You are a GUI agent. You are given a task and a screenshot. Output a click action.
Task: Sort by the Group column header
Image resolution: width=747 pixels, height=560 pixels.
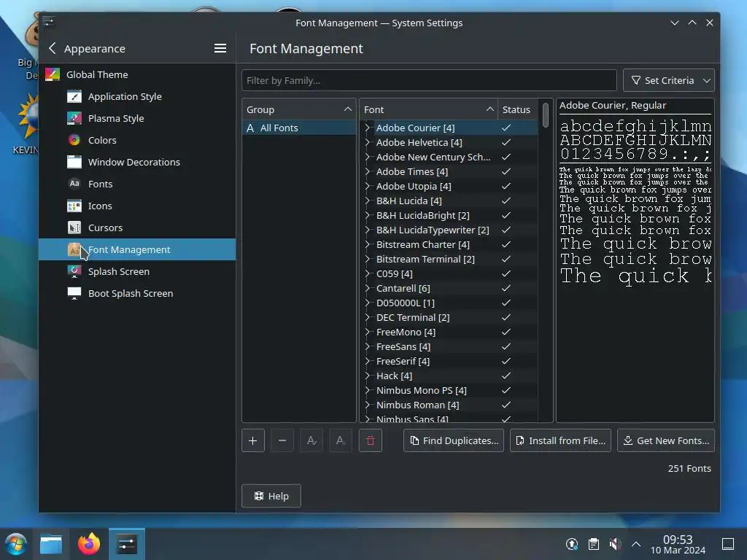298,109
